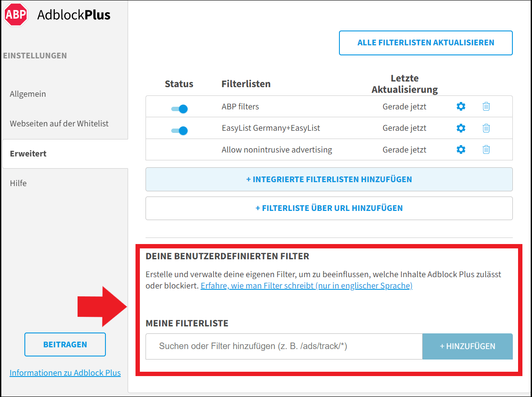Screen dimensions: 532x397
Task: Click Gerade jetzt in ABP filters row
Action: [405, 106]
